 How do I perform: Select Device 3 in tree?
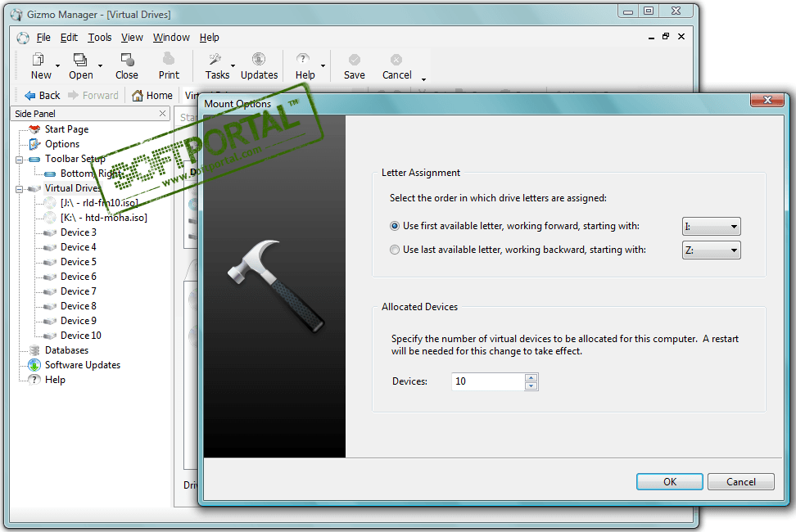click(x=78, y=232)
